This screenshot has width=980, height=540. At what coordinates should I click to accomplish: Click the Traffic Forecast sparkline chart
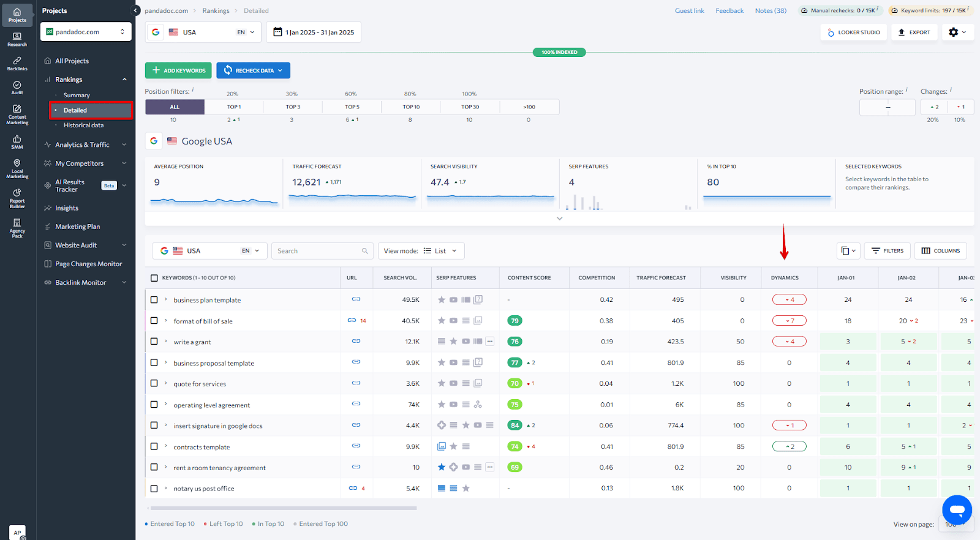(x=352, y=197)
